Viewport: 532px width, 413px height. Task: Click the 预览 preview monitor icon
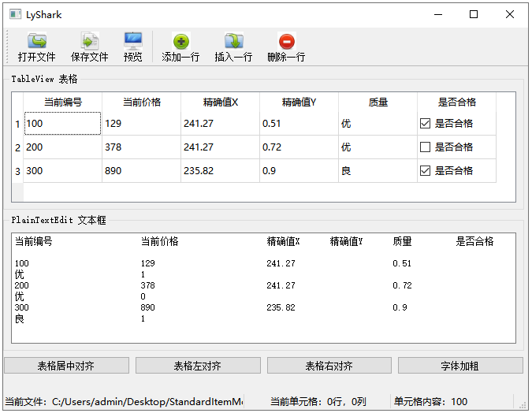coord(133,47)
